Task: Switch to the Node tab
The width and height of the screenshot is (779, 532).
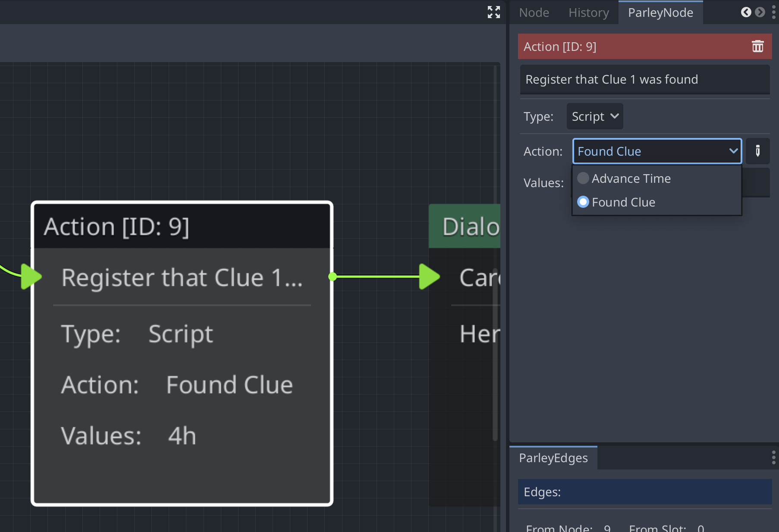Action: (x=534, y=12)
